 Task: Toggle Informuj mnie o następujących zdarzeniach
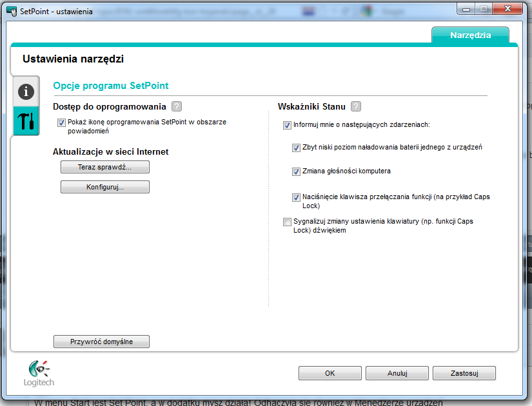point(287,125)
